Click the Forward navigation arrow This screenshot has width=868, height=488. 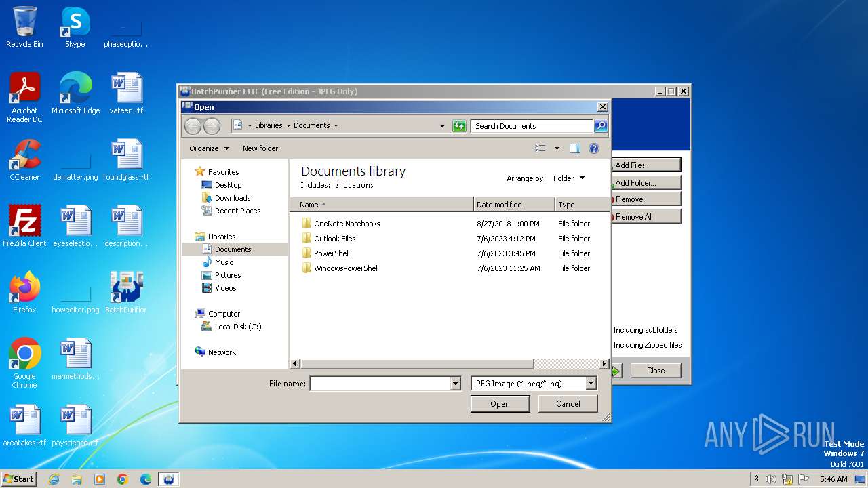pos(212,126)
